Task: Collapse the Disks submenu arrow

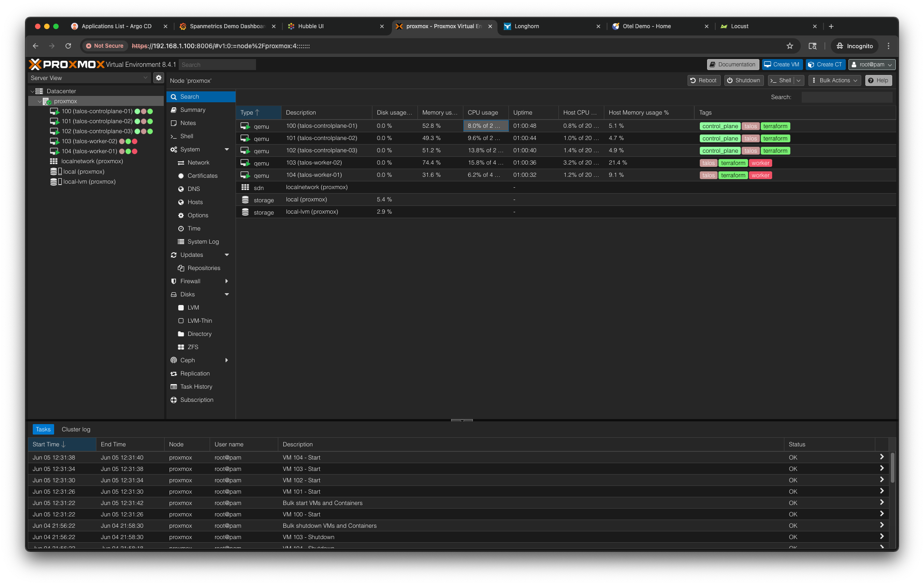Action: pyautogui.click(x=227, y=295)
